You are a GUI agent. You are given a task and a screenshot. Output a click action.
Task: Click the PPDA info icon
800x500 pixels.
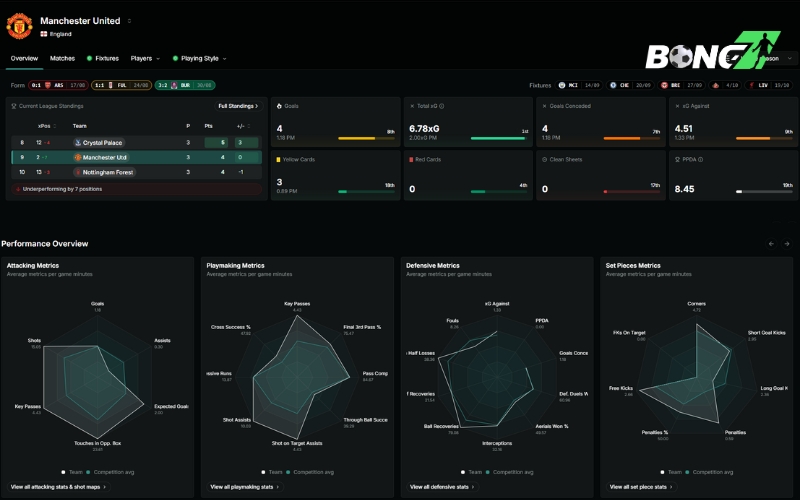[701, 160]
